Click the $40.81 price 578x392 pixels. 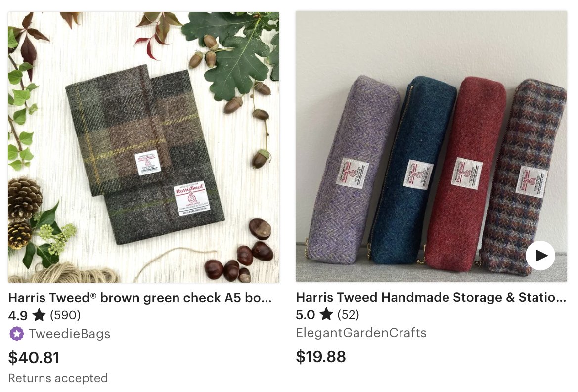pos(34,358)
